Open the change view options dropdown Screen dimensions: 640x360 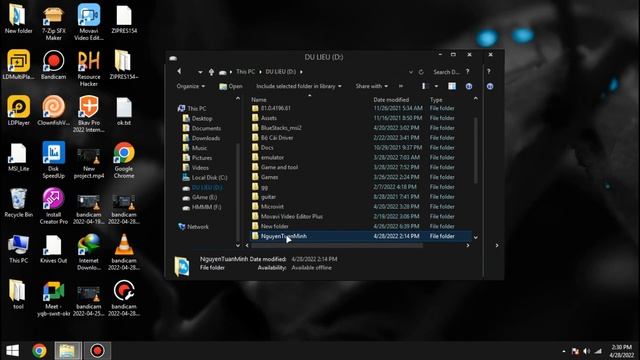pos(436,86)
